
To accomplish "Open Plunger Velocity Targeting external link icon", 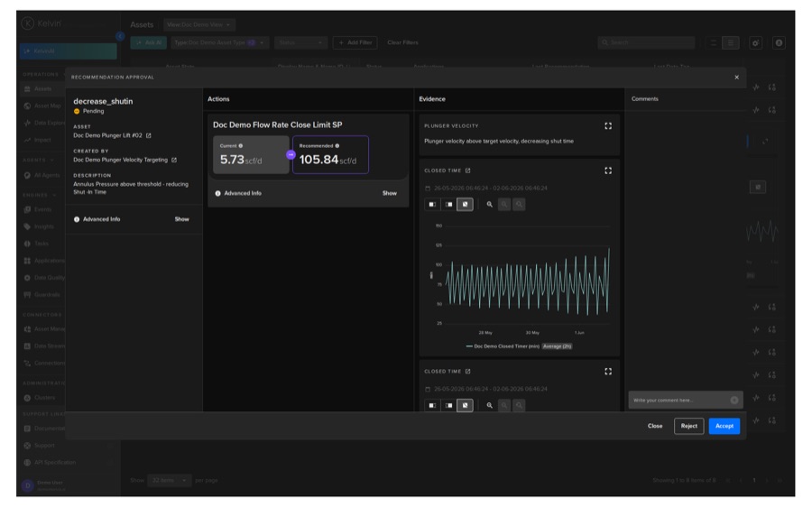I will (x=174, y=160).
